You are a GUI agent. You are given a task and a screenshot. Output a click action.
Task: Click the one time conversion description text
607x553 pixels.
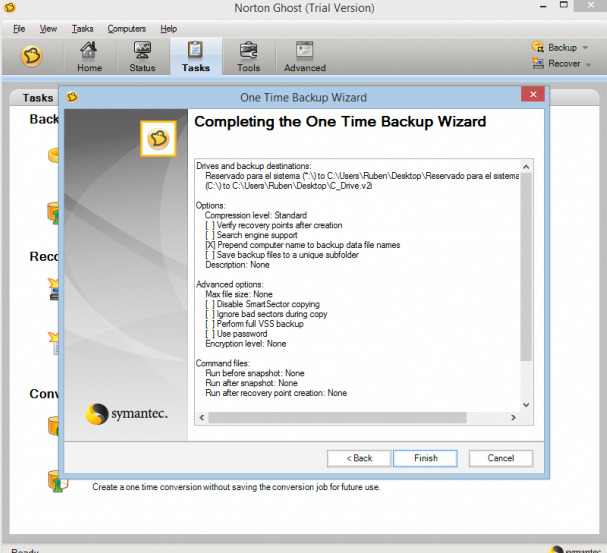tap(236, 487)
